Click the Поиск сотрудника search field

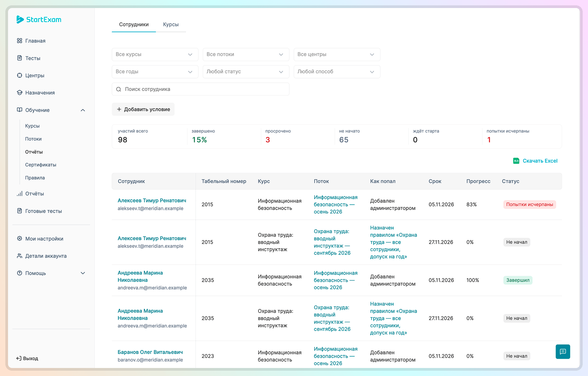click(200, 89)
